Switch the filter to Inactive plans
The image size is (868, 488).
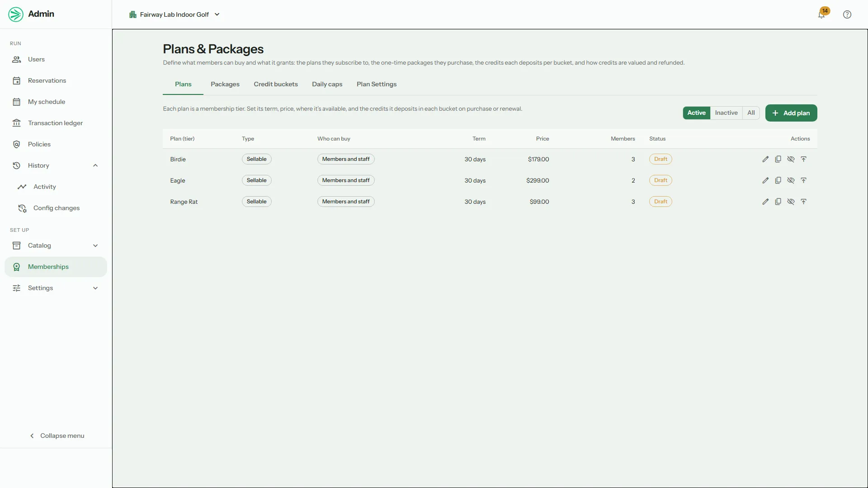[726, 113]
